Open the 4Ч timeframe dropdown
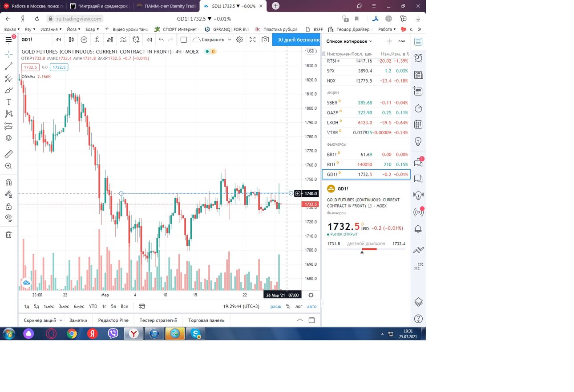The width and height of the screenshot is (574, 392). [58, 40]
